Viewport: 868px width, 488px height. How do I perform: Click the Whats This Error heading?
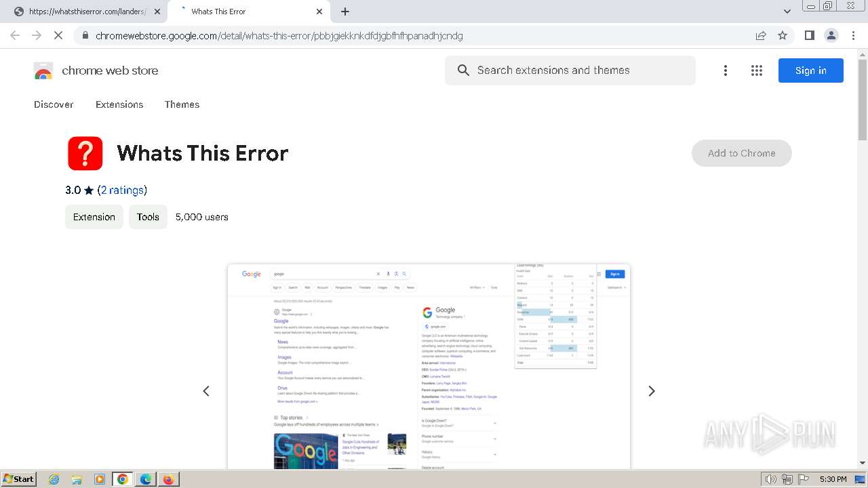pos(203,153)
